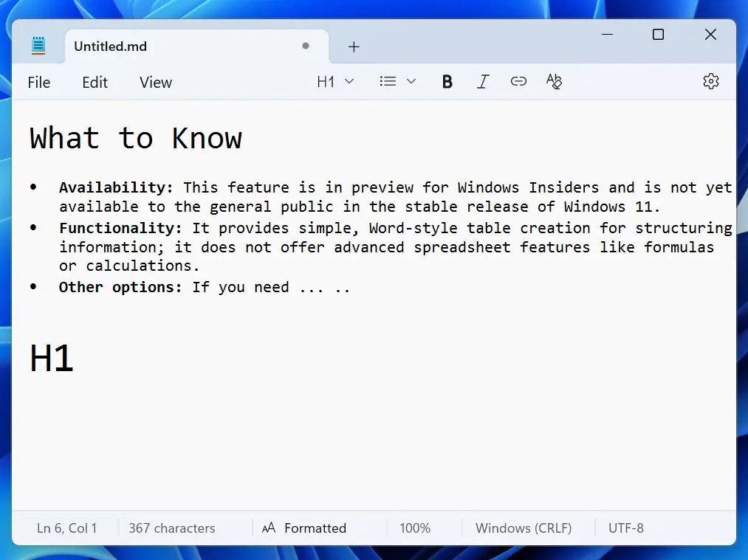Click the UTF-8 encoding indicator

625,528
